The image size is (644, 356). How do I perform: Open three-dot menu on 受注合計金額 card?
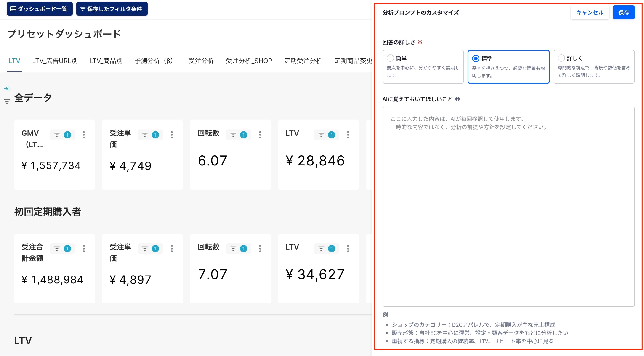pyautogui.click(x=84, y=249)
